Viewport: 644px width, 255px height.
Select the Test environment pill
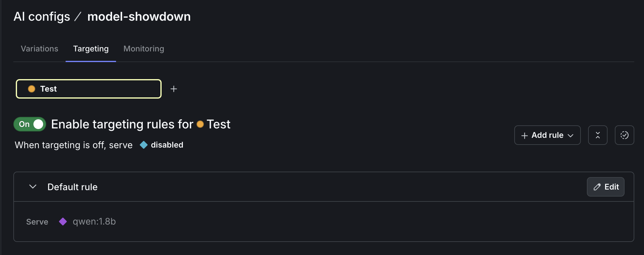coord(88,89)
